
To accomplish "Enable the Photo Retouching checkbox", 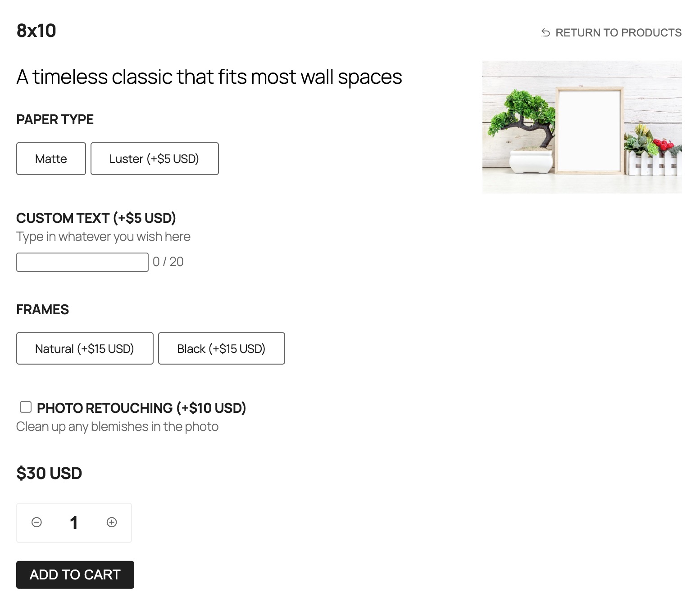I will tap(26, 407).
